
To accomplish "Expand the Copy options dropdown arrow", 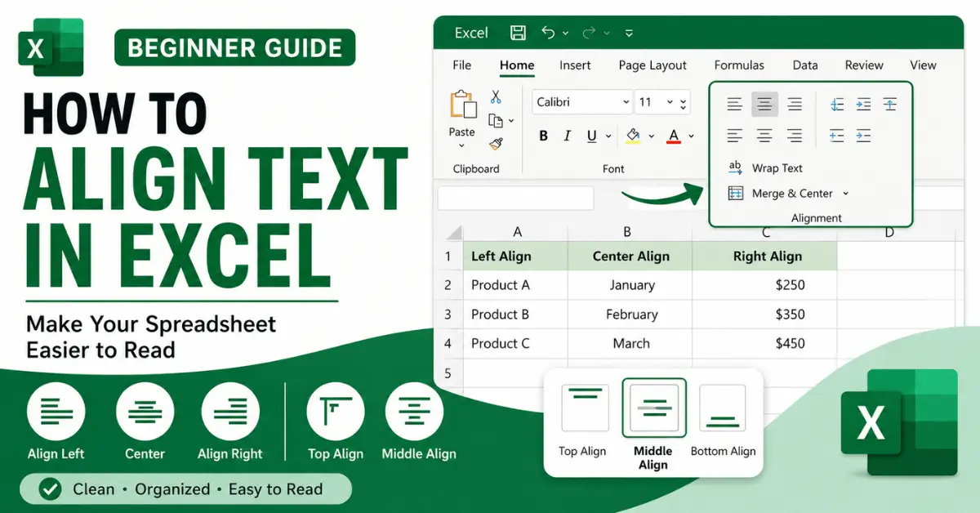I will tap(511, 121).
